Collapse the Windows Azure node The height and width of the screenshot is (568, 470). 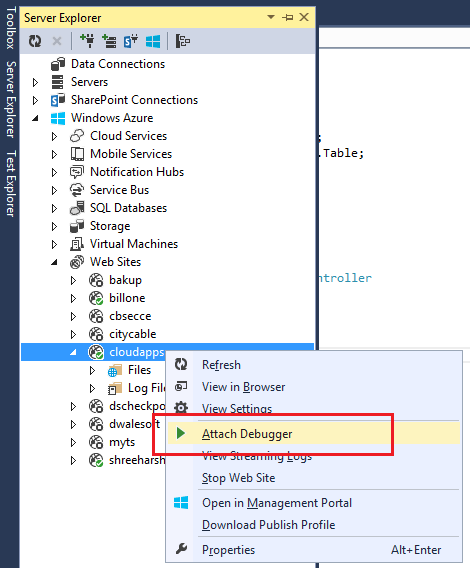[x=35, y=118]
